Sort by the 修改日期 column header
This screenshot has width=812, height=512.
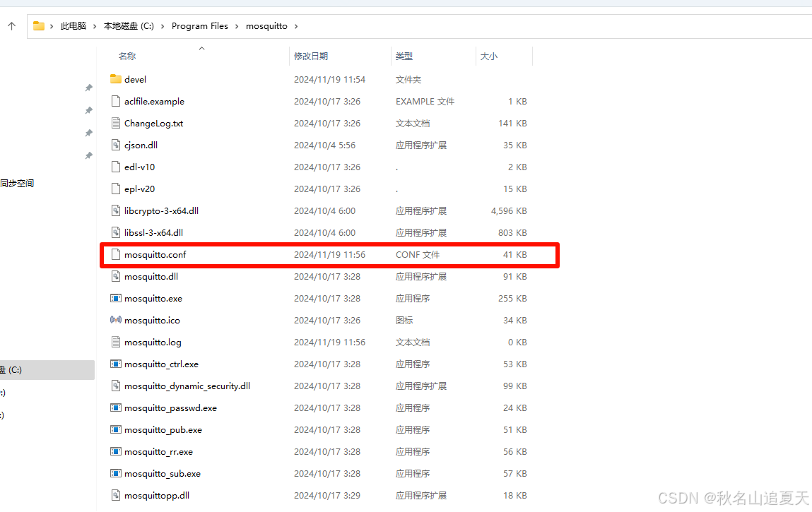[311, 56]
